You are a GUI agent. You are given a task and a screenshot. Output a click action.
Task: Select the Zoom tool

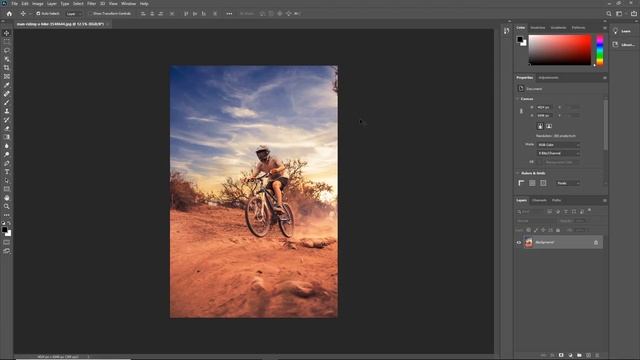coord(7,207)
